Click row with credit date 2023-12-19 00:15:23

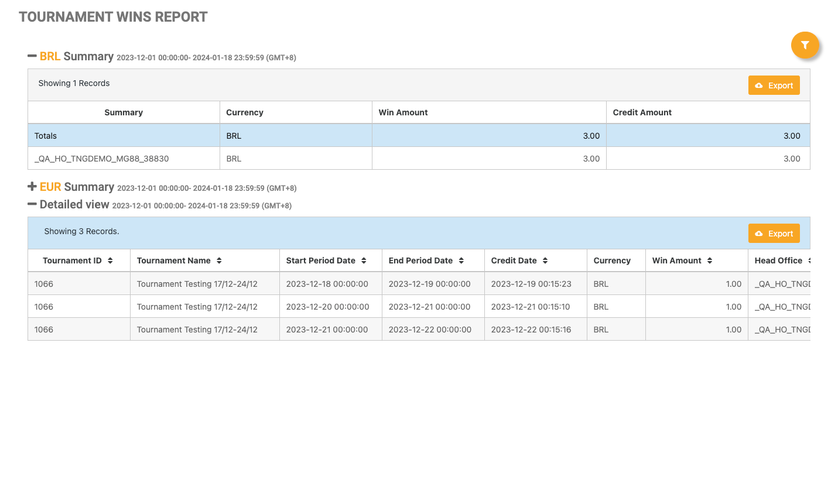click(x=531, y=284)
